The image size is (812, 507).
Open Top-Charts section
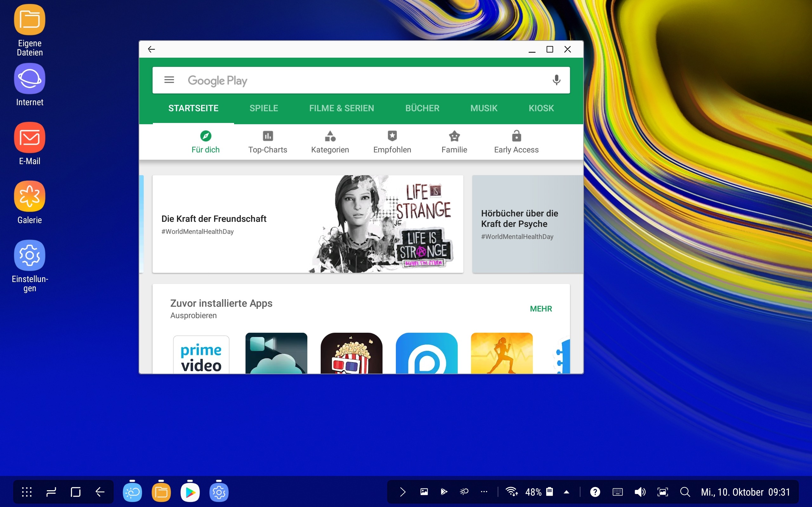coord(267,142)
